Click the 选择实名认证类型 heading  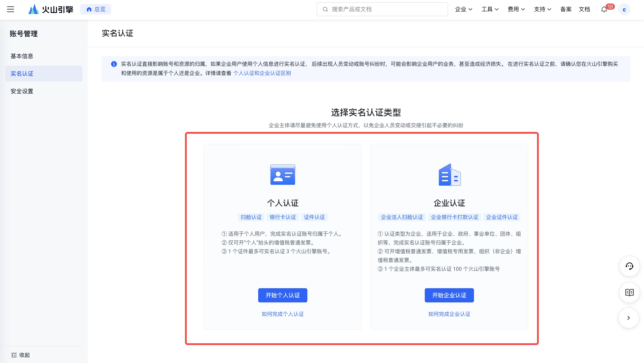366,112
